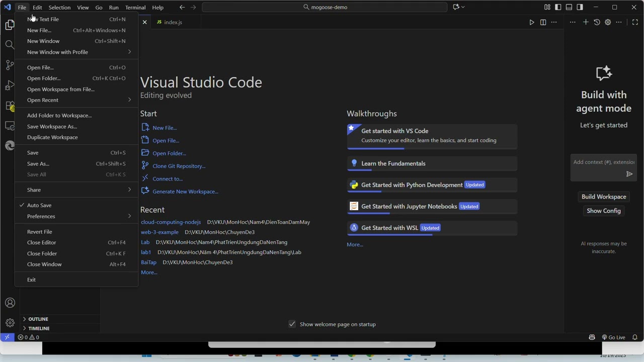Switch to the index.js tab

coord(173,22)
